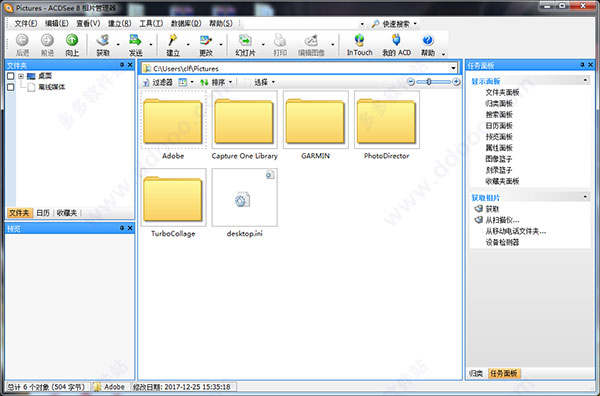Screen dimensions: 600x396
Task: Start the 幻灯片 slideshow icon
Action: tap(245, 40)
